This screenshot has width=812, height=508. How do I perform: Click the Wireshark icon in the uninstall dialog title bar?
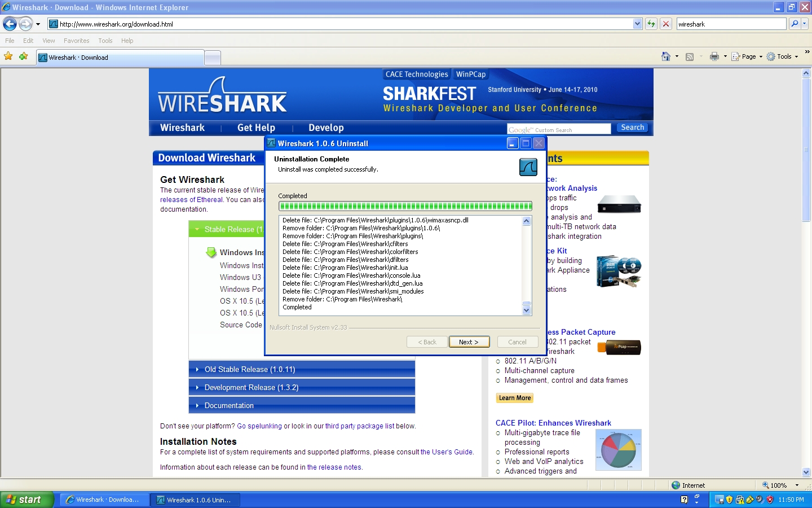coord(271,143)
